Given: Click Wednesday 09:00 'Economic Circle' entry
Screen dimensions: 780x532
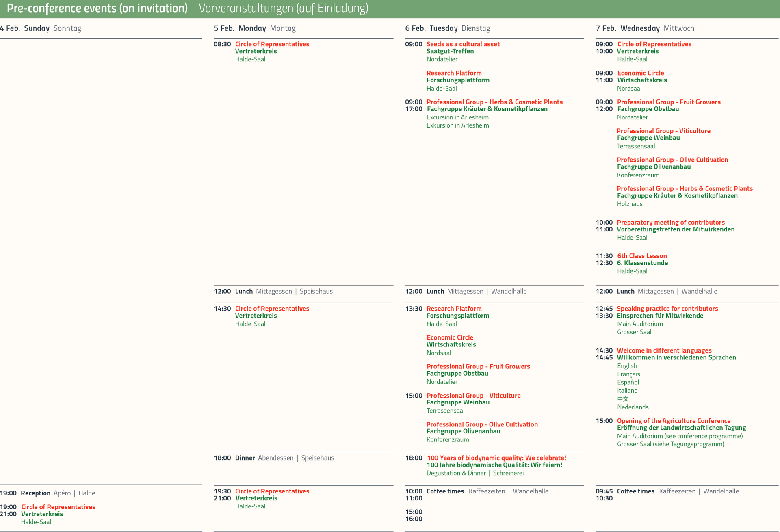Looking at the screenshot, I should point(641,73).
